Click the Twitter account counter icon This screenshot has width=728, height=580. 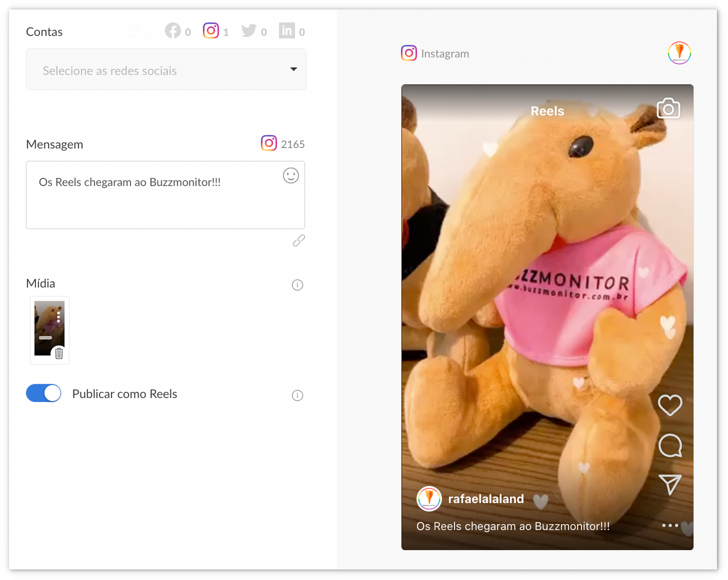tap(249, 31)
